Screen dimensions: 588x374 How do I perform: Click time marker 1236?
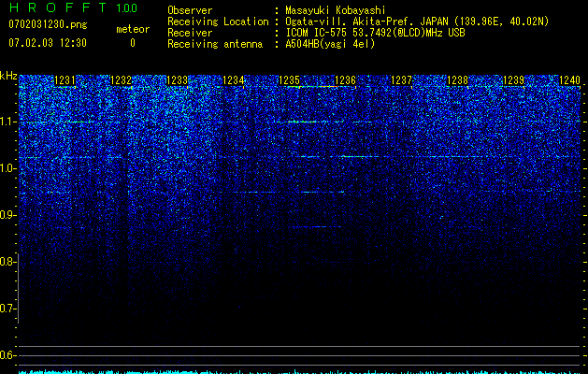click(x=345, y=80)
